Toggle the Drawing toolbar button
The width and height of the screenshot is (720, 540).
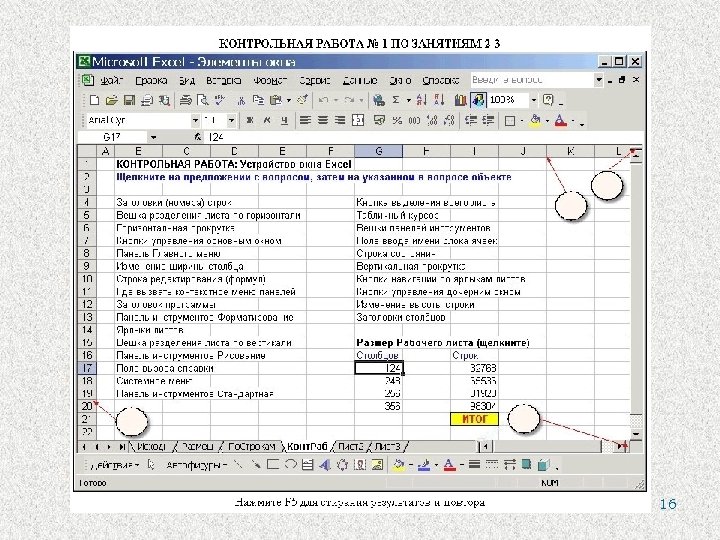click(478, 100)
